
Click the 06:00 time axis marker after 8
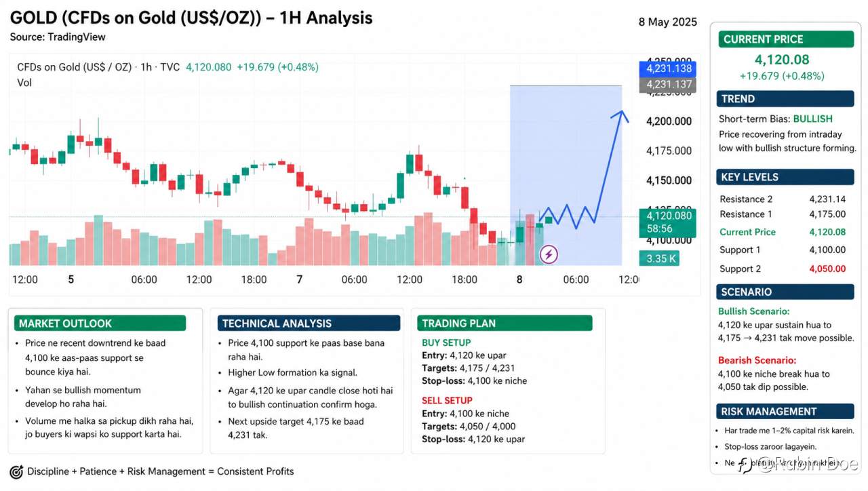click(x=575, y=279)
